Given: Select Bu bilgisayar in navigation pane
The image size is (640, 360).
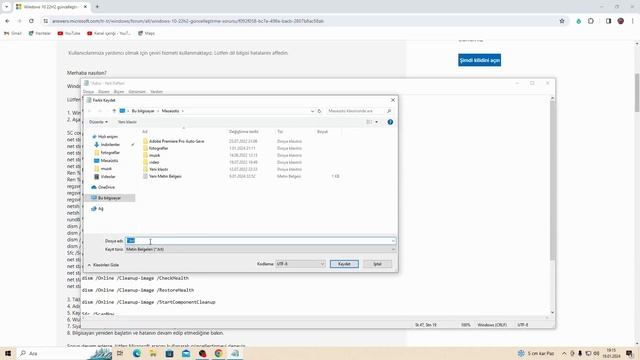Looking at the screenshot, I should pyautogui.click(x=109, y=198).
